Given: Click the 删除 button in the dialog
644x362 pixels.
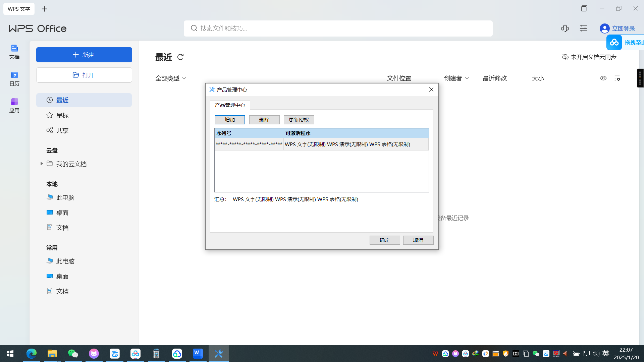Looking at the screenshot, I should (x=264, y=120).
